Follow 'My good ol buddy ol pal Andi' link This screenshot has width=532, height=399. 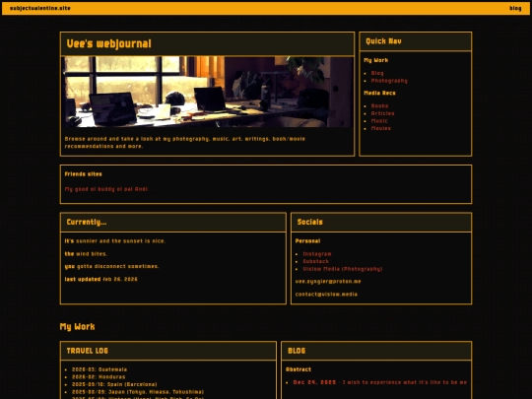click(x=106, y=189)
